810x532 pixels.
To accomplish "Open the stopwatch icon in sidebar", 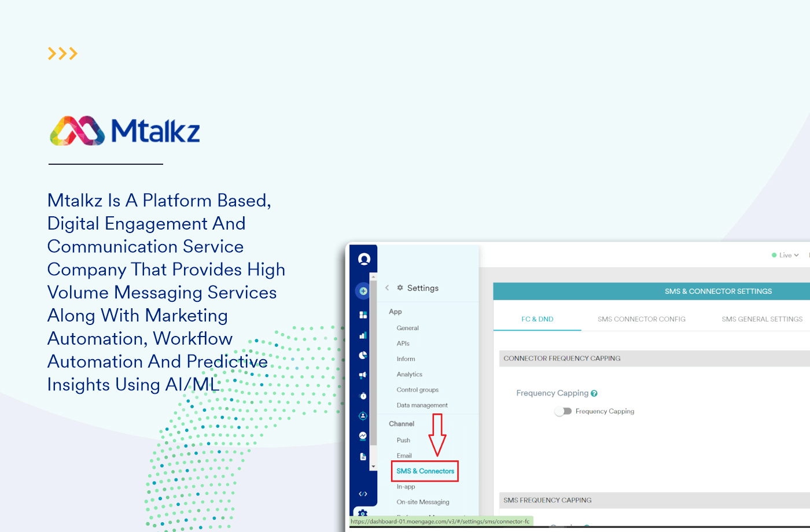I will pos(363,396).
